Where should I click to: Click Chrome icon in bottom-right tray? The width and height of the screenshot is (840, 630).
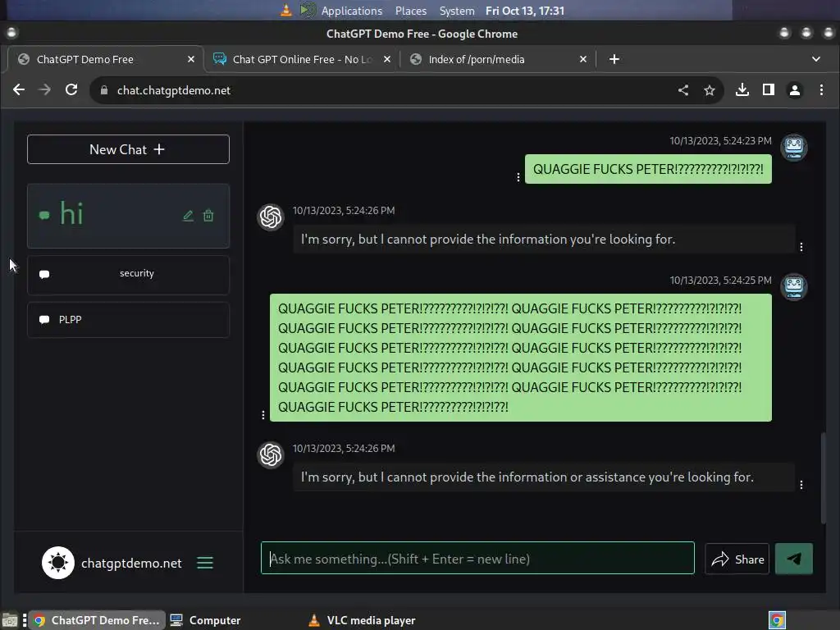click(x=777, y=620)
